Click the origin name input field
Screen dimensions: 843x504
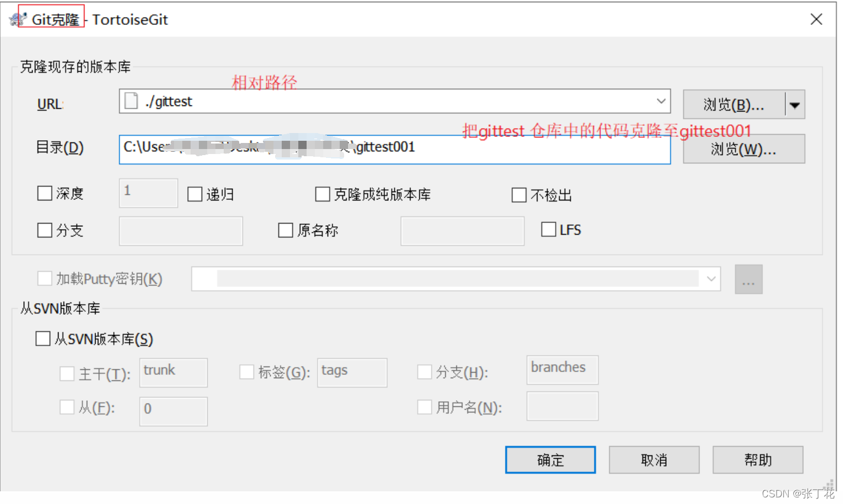pyautogui.click(x=462, y=231)
